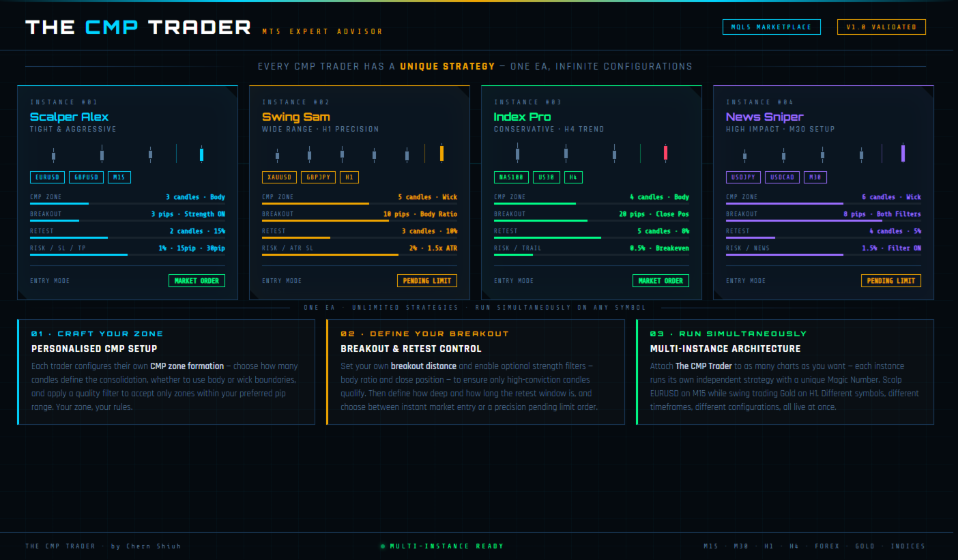This screenshot has height=560, width=958.
Task: Pick the M15 timeframe tag
Action: 119,177
